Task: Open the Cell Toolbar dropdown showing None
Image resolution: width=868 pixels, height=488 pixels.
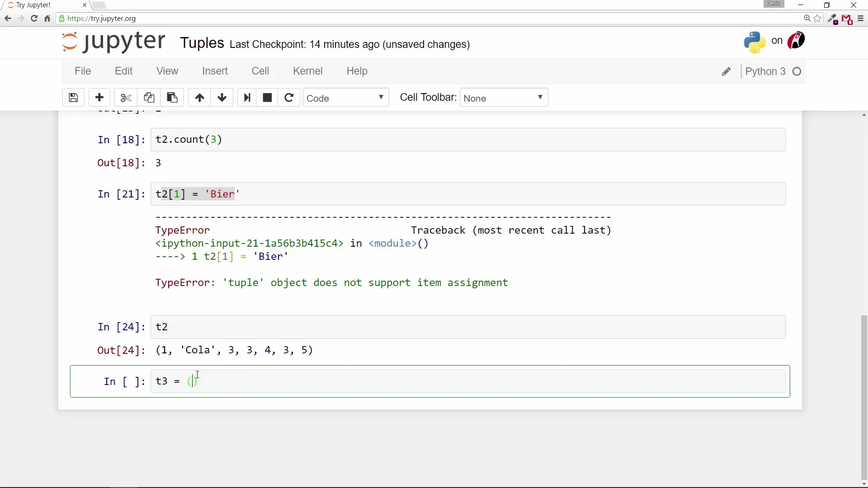Action: point(504,98)
